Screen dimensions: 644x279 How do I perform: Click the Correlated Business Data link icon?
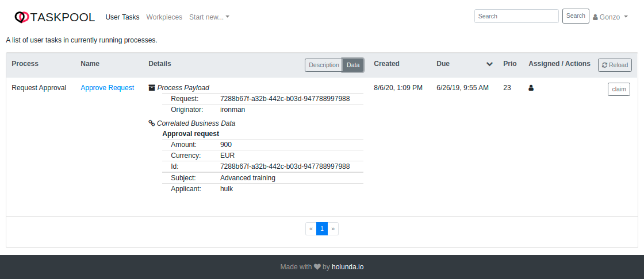coord(152,123)
